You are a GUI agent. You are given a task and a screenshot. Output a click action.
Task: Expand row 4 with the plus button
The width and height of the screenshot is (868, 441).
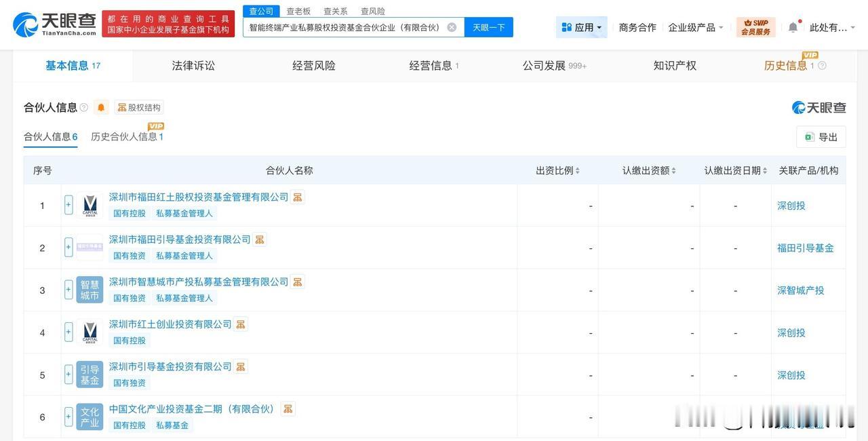(x=68, y=332)
